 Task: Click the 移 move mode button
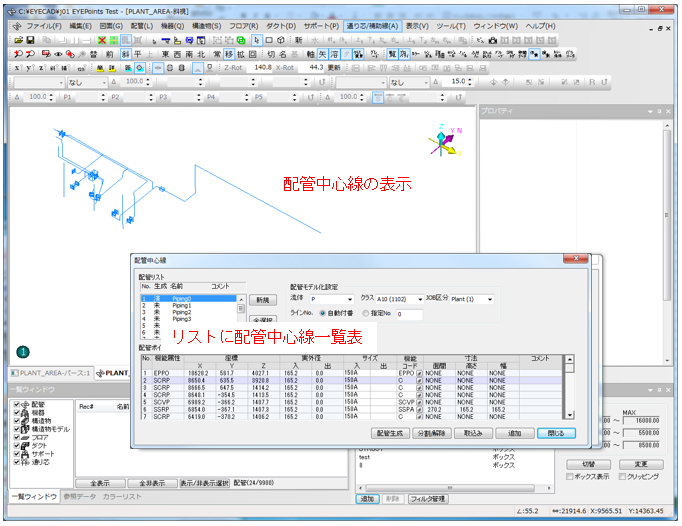229,54
